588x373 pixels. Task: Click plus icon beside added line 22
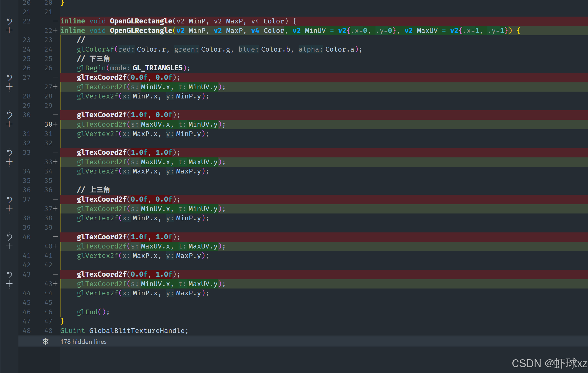pyautogui.click(x=9, y=31)
